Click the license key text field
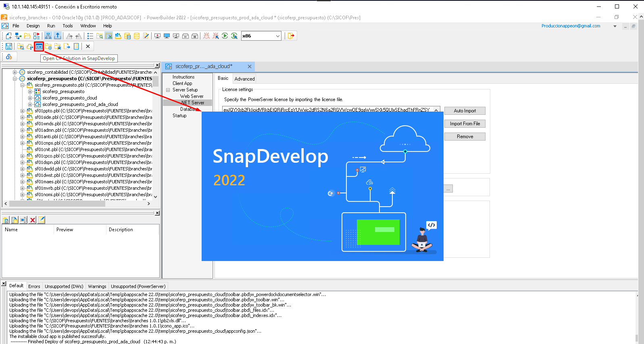The image size is (644, 344). pos(327,110)
